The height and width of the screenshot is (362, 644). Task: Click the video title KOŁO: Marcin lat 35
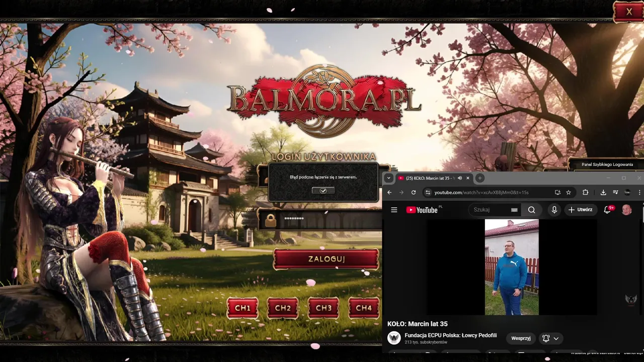point(417,324)
